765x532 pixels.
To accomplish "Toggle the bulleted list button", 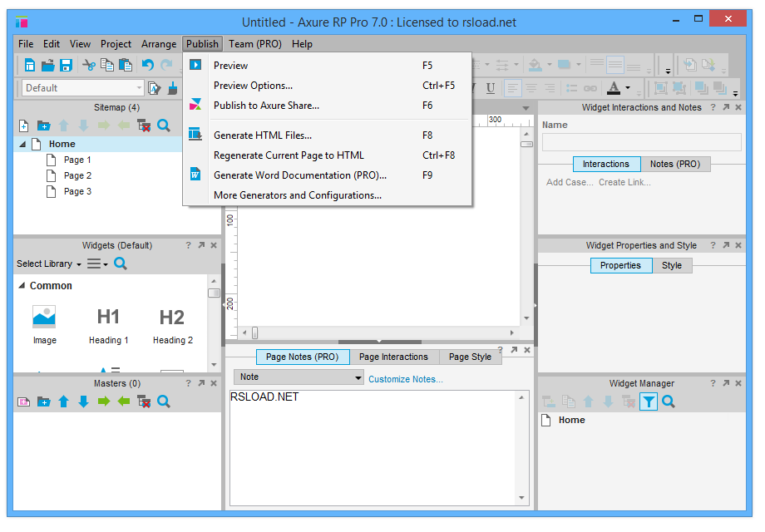I will tap(571, 88).
